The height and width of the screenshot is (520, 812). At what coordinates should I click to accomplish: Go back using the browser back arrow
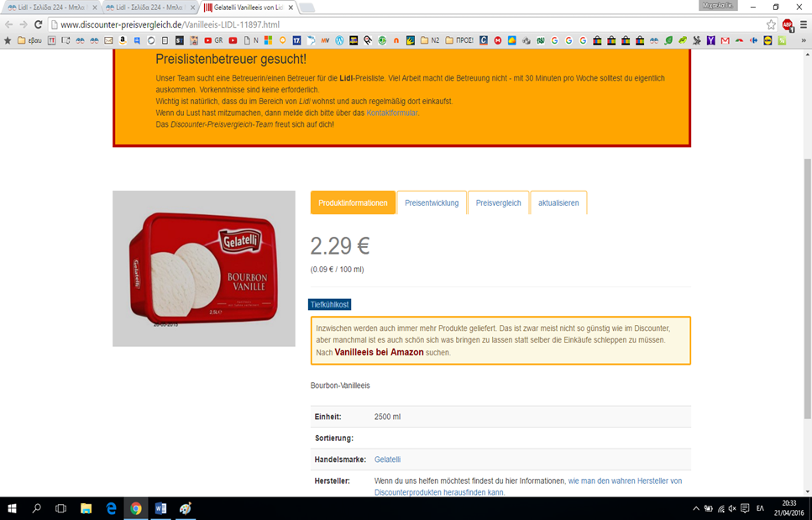point(8,24)
